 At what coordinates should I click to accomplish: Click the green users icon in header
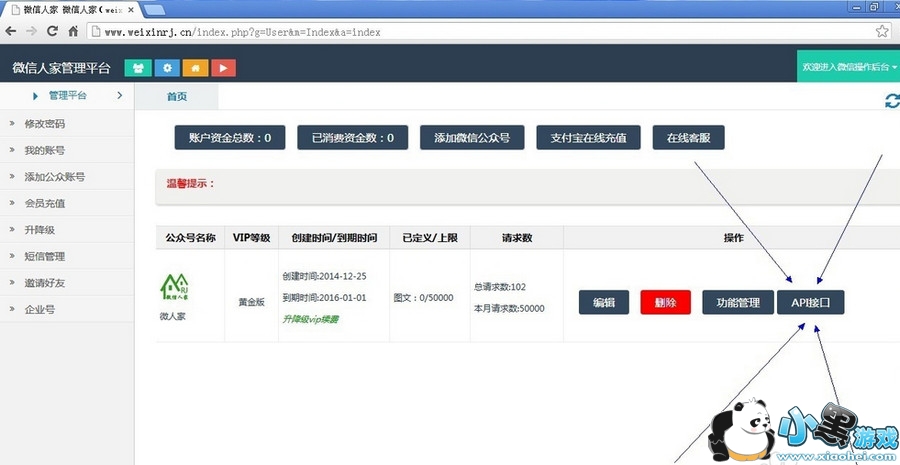pyautogui.click(x=138, y=68)
